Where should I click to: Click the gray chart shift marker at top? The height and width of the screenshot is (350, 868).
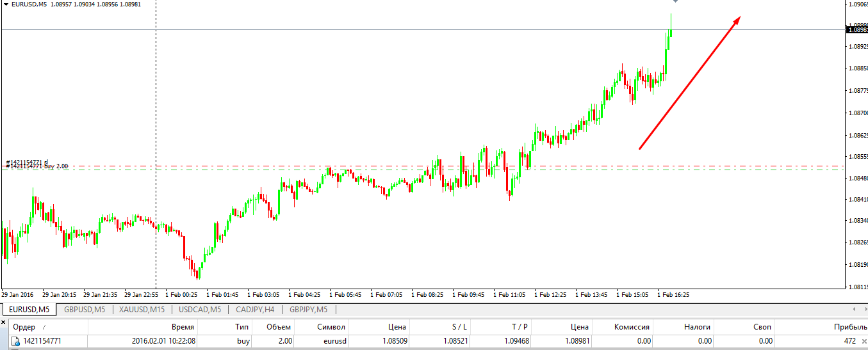click(675, 2)
